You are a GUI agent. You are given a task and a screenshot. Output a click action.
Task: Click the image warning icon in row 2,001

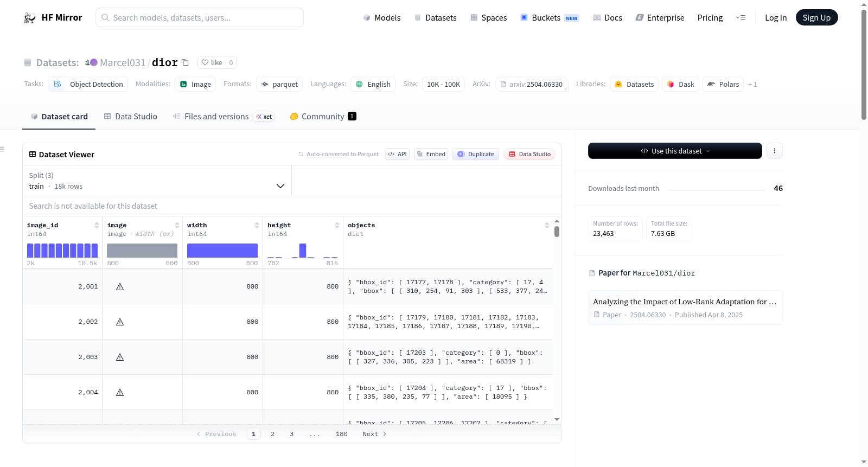120,286
